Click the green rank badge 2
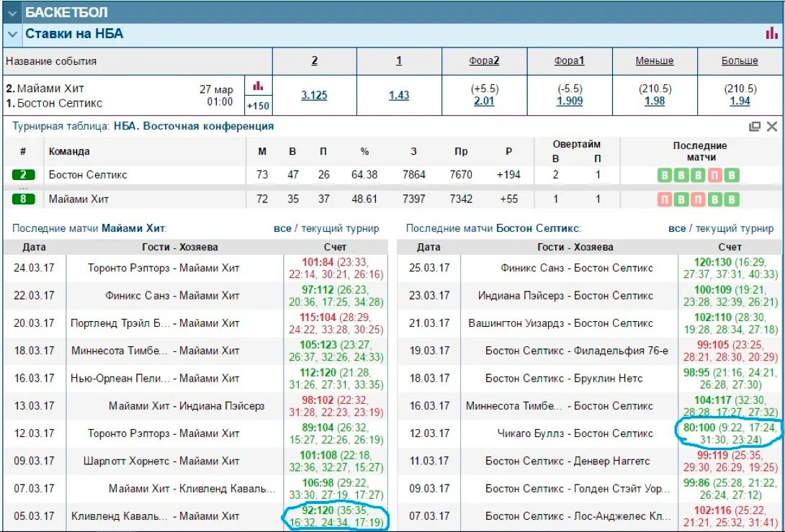 coord(24,175)
